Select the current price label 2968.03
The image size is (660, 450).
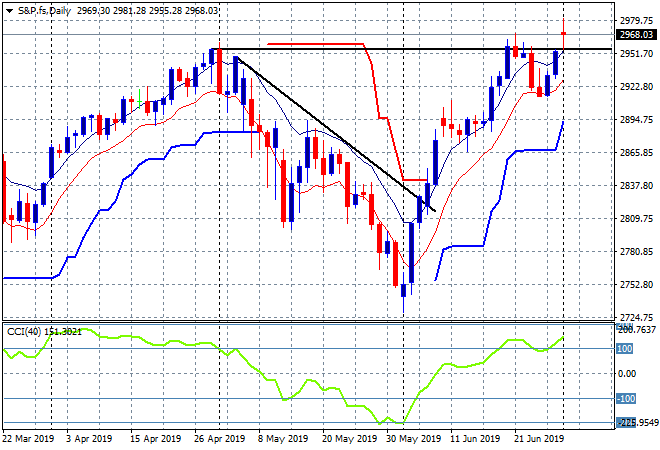(x=636, y=35)
